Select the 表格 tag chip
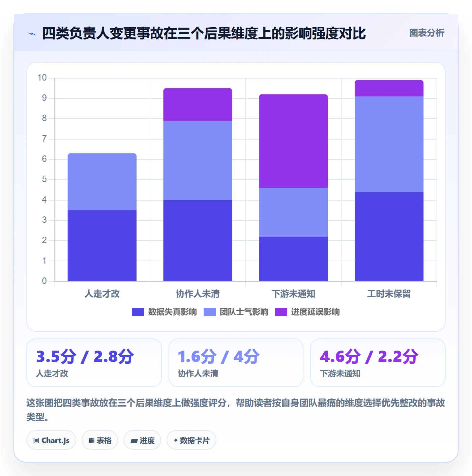The height and width of the screenshot is (476, 472). coord(100,440)
